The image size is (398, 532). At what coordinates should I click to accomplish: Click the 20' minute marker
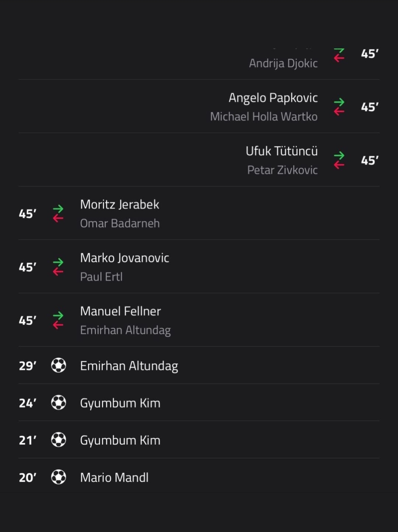click(x=28, y=477)
